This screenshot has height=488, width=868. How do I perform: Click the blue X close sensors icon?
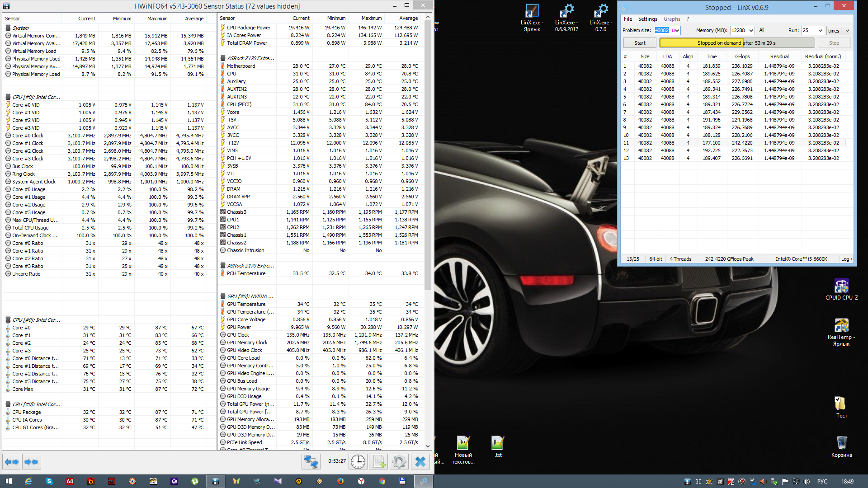click(x=420, y=462)
